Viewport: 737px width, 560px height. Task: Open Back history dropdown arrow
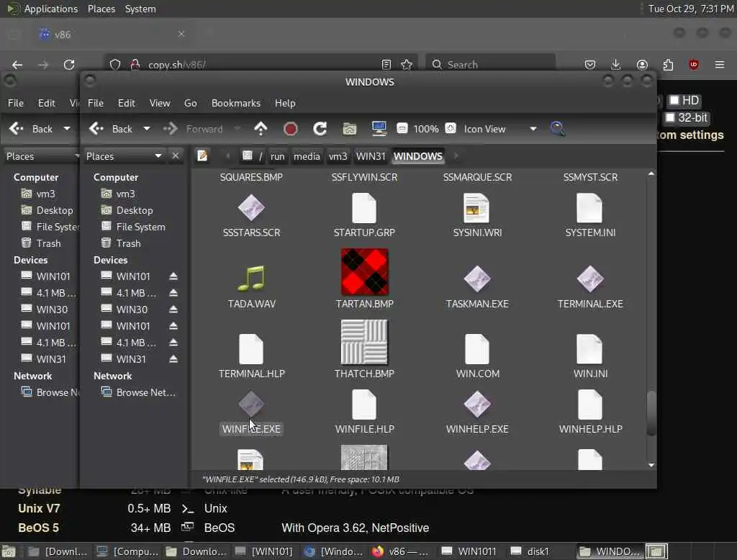point(147,128)
